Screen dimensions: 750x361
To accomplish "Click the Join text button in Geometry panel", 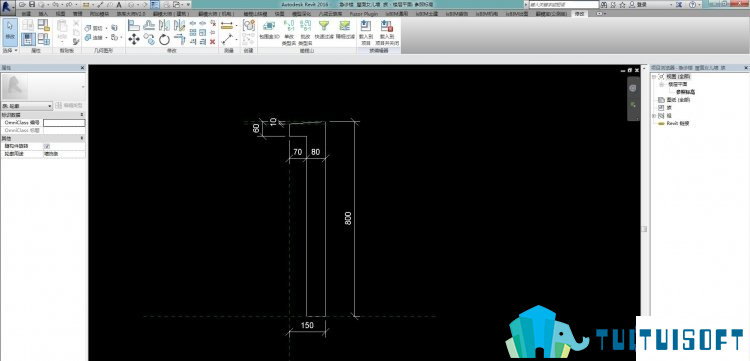I will pos(98,38).
